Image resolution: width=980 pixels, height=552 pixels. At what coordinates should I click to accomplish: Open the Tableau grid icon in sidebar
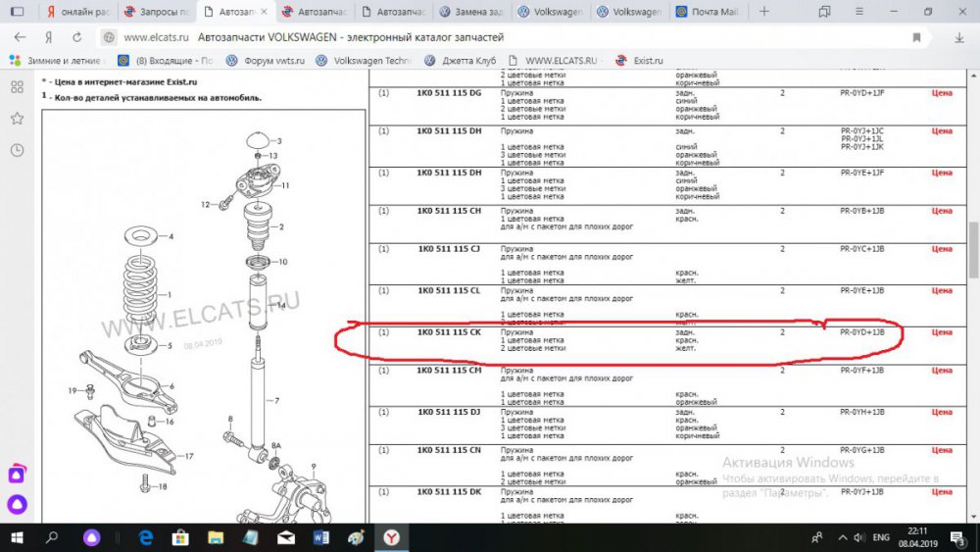point(17,86)
